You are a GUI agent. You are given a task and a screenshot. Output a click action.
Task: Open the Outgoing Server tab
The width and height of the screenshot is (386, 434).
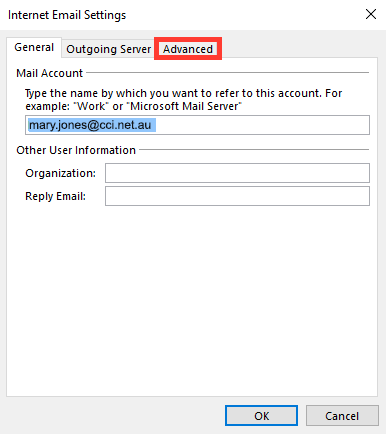(109, 49)
